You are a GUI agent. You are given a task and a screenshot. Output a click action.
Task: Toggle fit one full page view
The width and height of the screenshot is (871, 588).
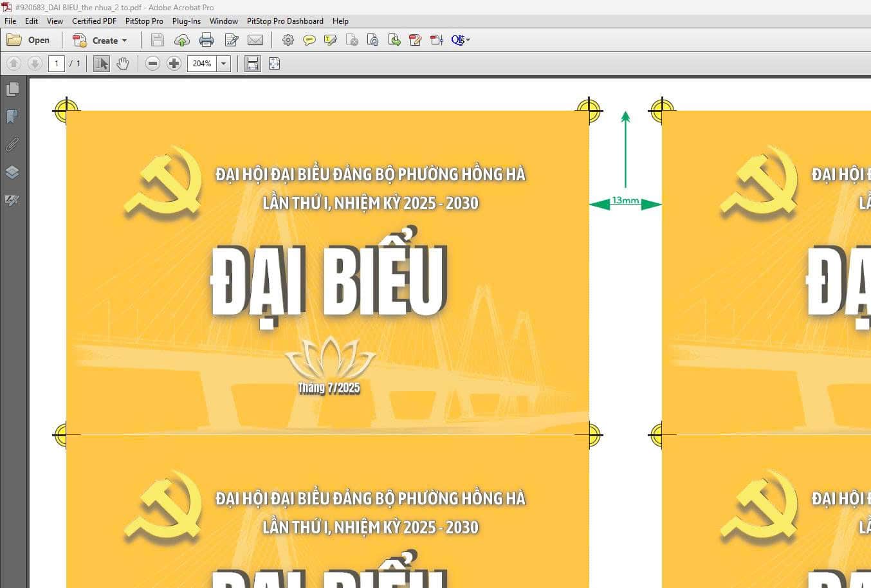275,64
